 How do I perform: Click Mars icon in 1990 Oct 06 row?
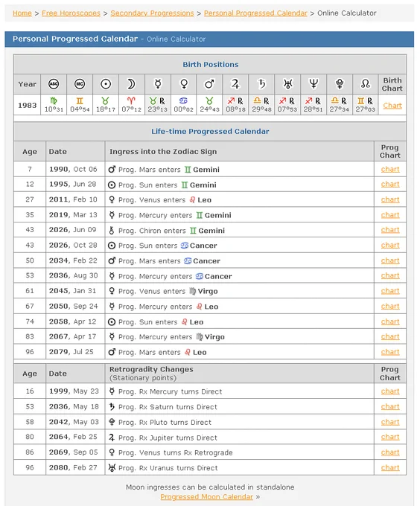[112, 169]
